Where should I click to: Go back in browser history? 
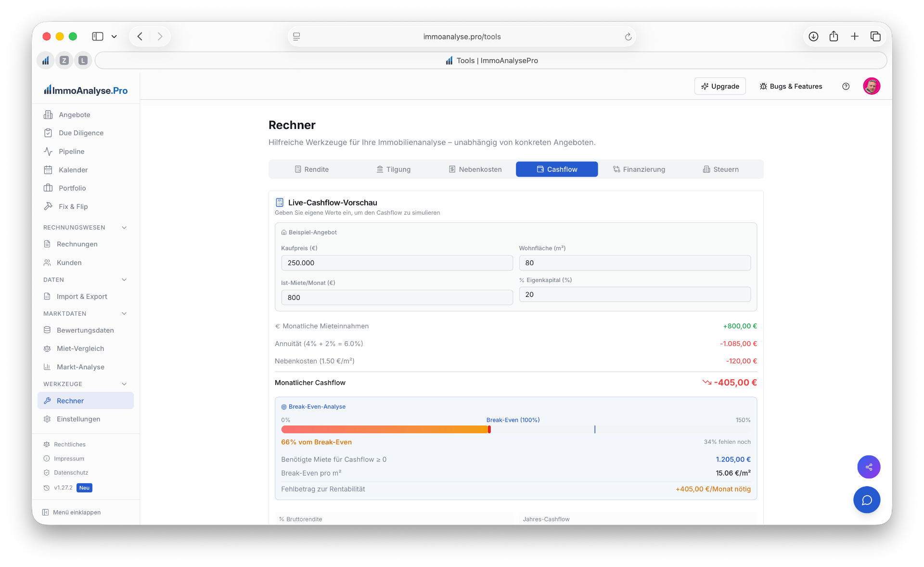(x=140, y=37)
